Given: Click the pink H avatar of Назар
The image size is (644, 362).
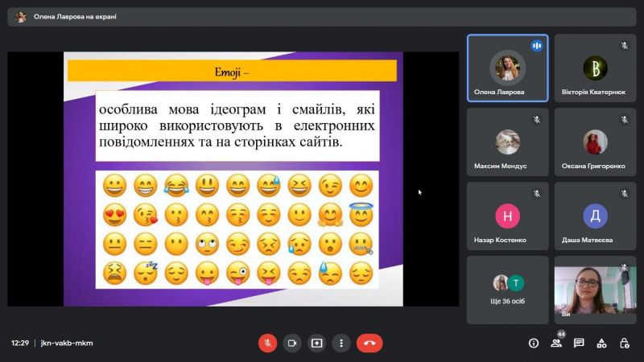Looking at the screenshot, I should point(508,216).
